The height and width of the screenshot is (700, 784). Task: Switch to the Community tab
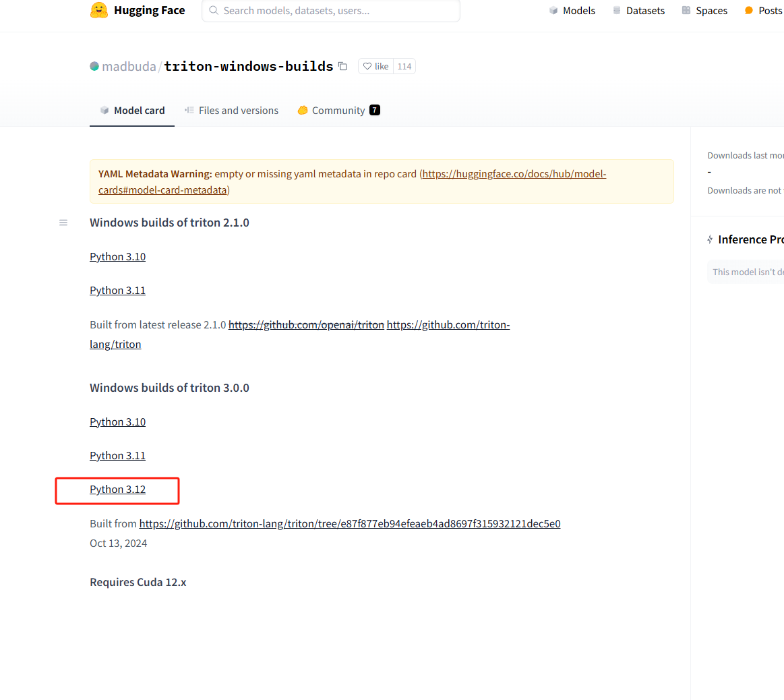(x=338, y=111)
